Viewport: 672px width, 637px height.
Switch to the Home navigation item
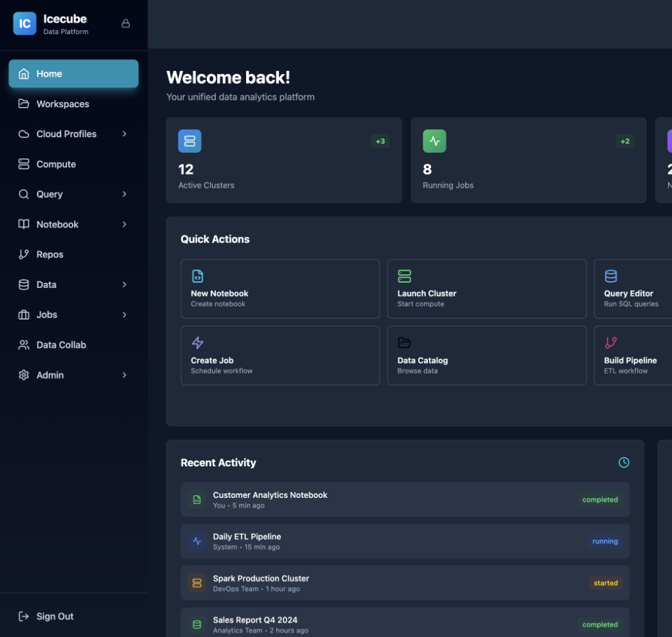(x=73, y=73)
